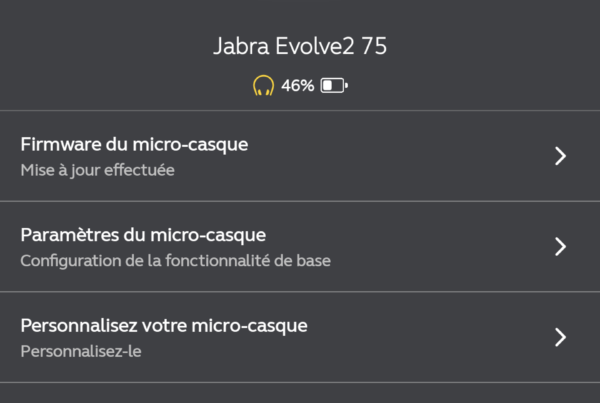Click the empty row below Personnalisez votre micro-casque
This screenshot has height=403, width=600.
pyautogui.click(x=300, y=393)
